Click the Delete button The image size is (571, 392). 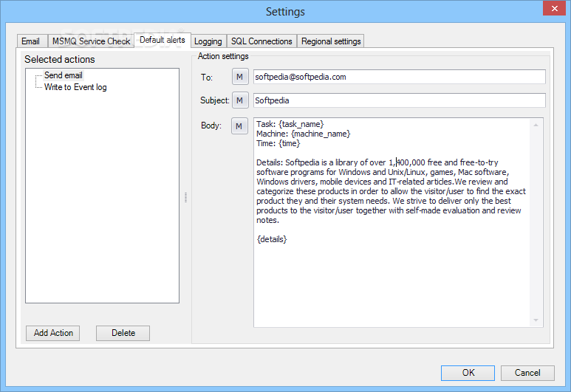(x=123, y=333)
